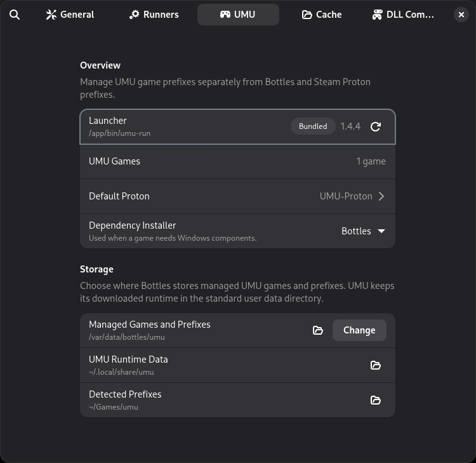
Task: Click the gear icon in Runners tab
Action: pos(134,15)
